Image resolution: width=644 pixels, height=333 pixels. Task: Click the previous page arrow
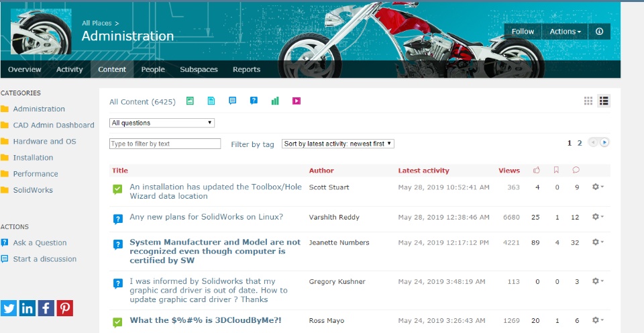[592, 142]
